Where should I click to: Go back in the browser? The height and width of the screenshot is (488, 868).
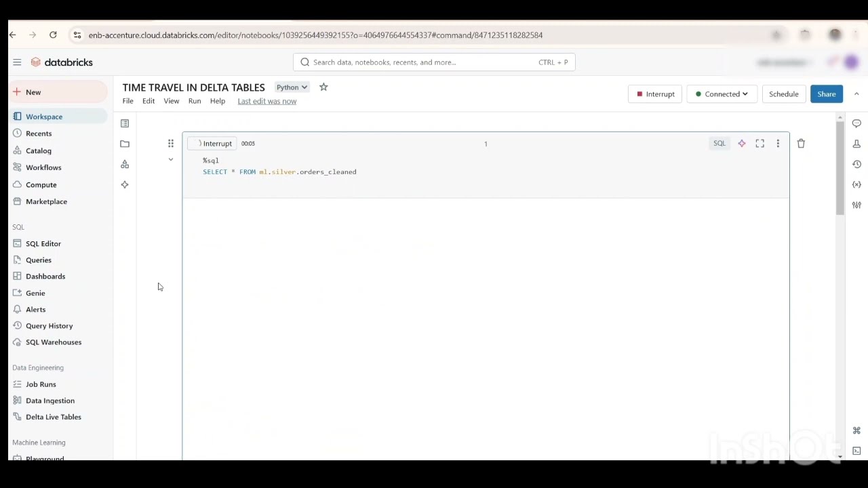[12, 35]
